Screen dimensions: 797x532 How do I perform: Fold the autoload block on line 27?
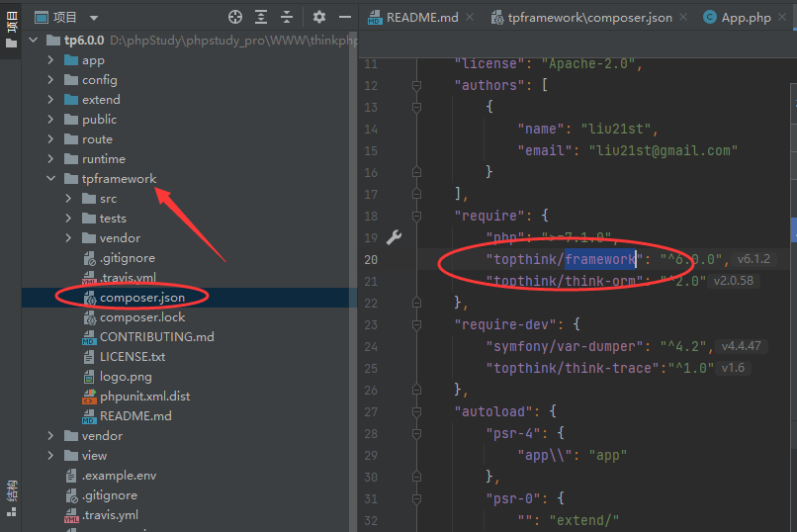417,411
